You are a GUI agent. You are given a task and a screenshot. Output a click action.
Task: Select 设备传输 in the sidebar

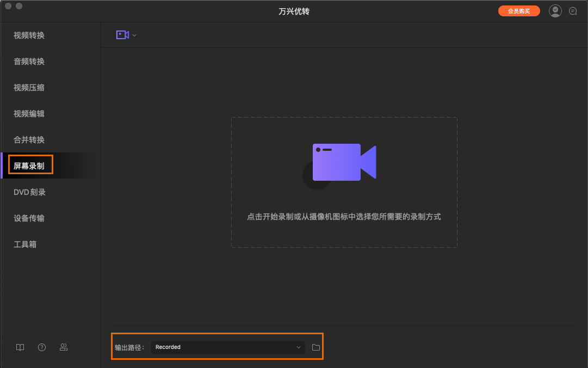tap(30, 218)
